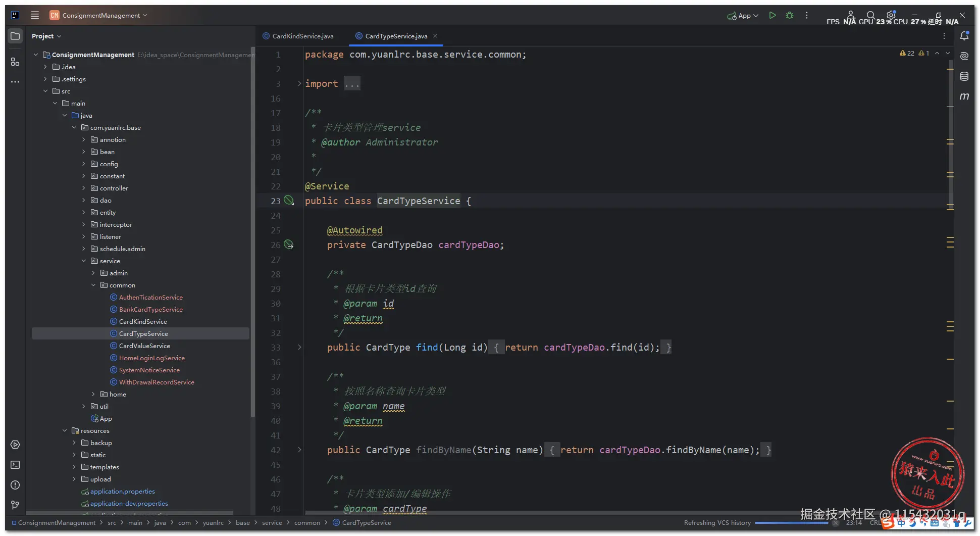980x536 pixels.
Task: Open the Project view selector dropdown
Action: click(46, 36)
